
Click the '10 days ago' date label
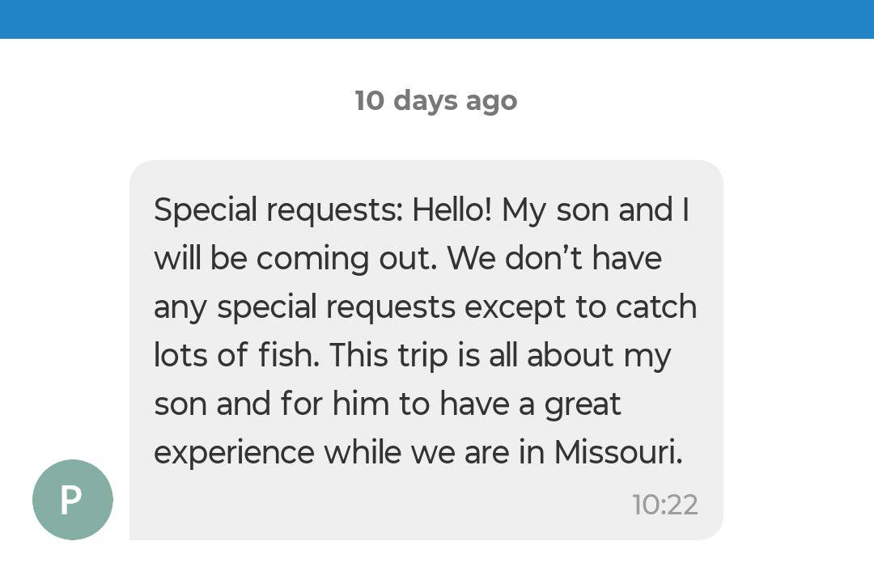[x=435, y=100]
